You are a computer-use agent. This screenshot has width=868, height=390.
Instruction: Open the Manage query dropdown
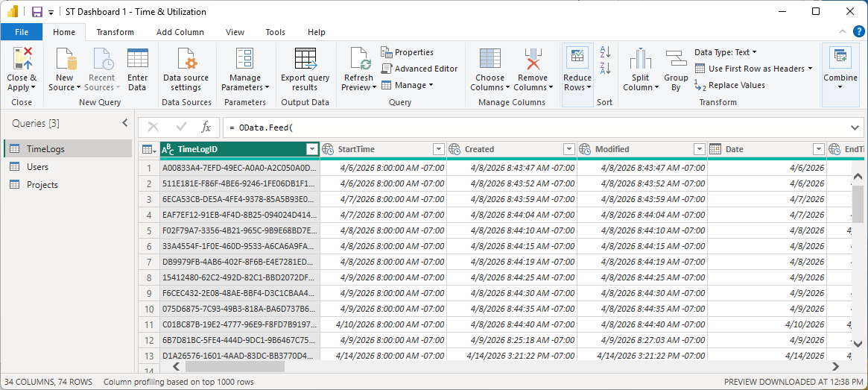[407, 85]
